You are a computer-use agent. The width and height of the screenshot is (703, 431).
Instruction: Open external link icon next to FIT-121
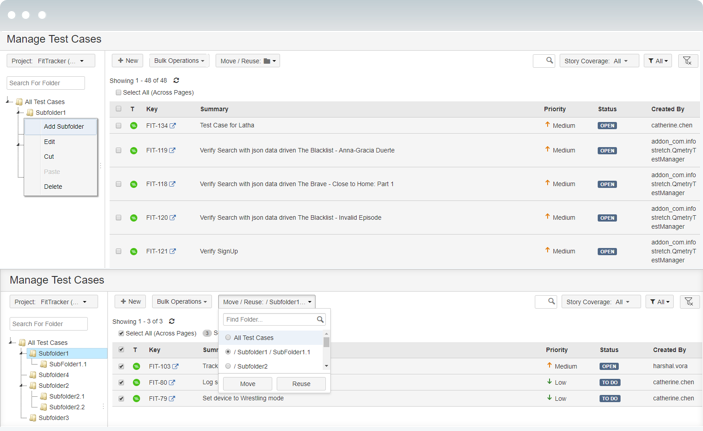(x=173, y=251)
